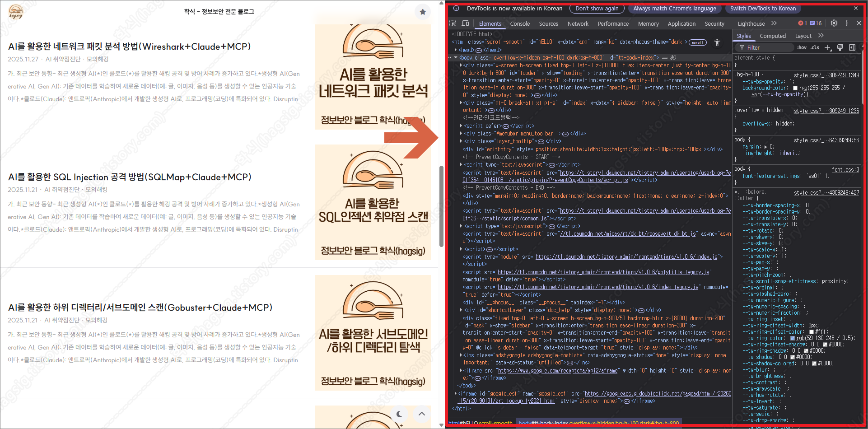Open the Layout tab

(803, 36)
